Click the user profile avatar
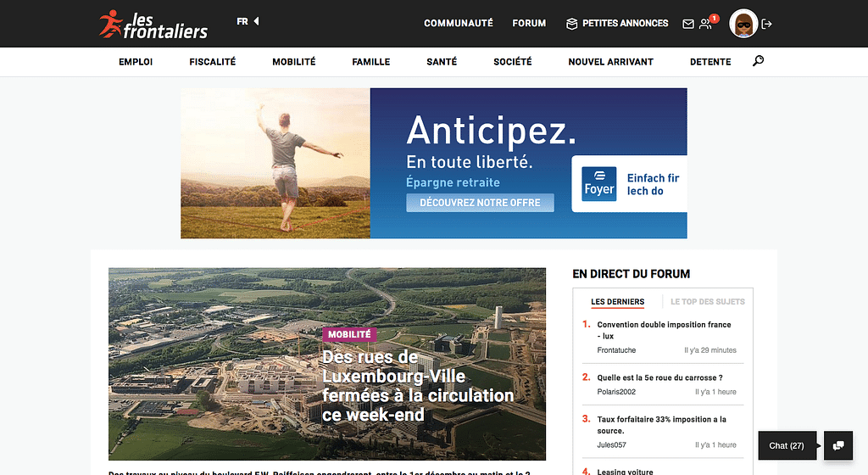Screen dimensions: 868x475 [743, 24]
